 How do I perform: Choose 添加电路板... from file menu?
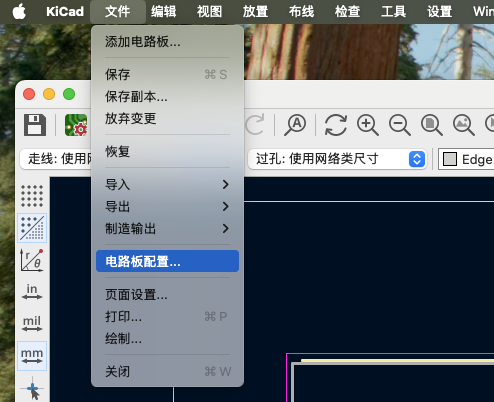point(167,42)
